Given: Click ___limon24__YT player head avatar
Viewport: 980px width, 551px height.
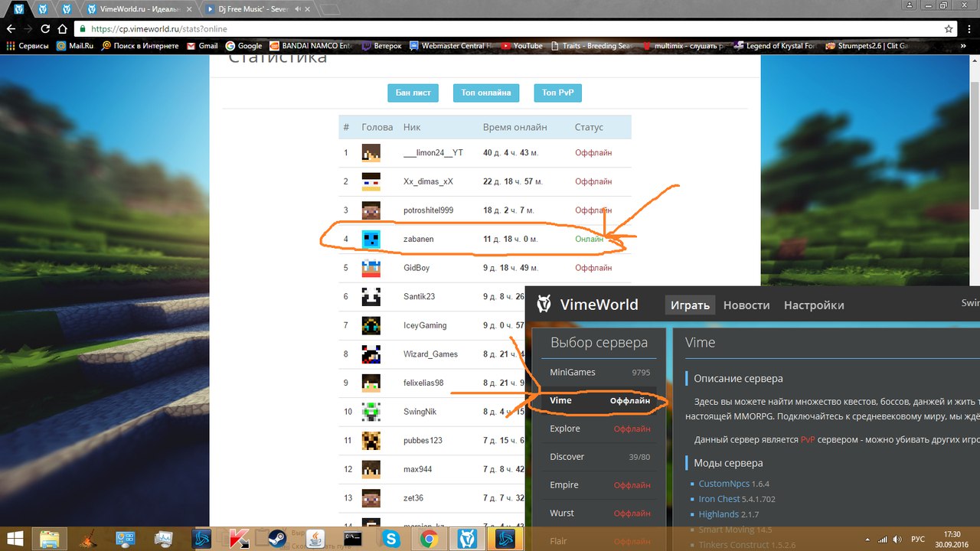Looking at the screenshot, I should [371, 152].
